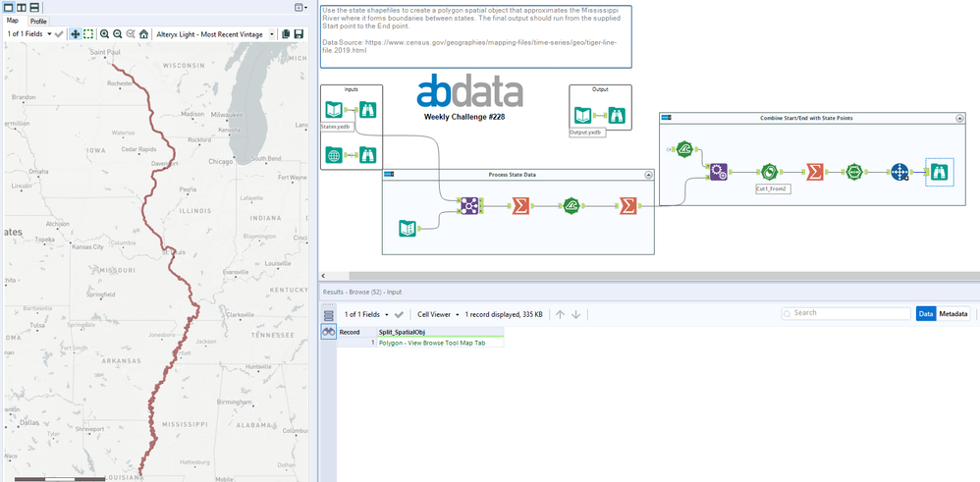Viewport: 980px width, 482px height.
Task: Click the Cut1_From2 annotation label
Action: click(x=774, y=188)
